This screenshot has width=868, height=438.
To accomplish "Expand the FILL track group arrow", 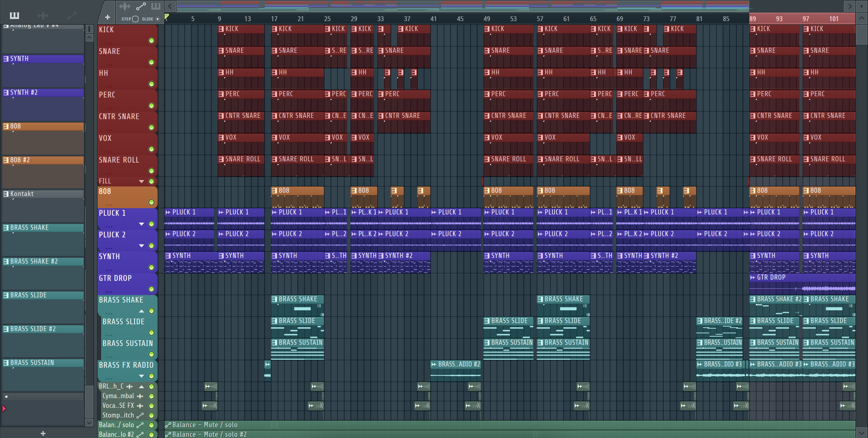I will click(x=142, y=181).
